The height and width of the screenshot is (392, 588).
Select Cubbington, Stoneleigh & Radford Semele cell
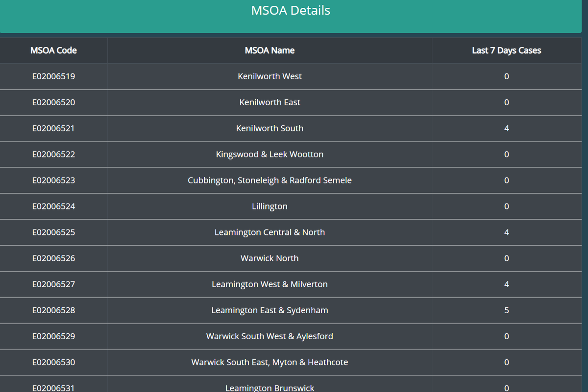[x=269, y=180]
